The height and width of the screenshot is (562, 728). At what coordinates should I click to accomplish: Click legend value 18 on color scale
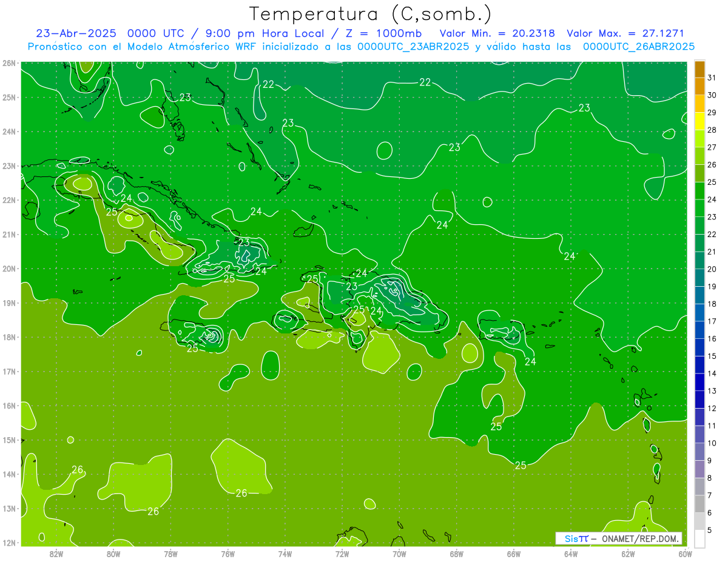(712, 304)
